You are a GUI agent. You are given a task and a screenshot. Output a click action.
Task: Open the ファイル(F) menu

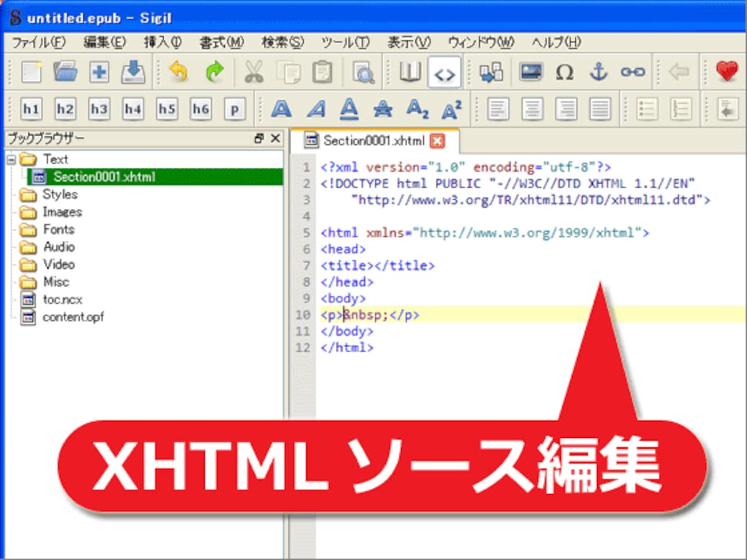[x=39, y=42]
